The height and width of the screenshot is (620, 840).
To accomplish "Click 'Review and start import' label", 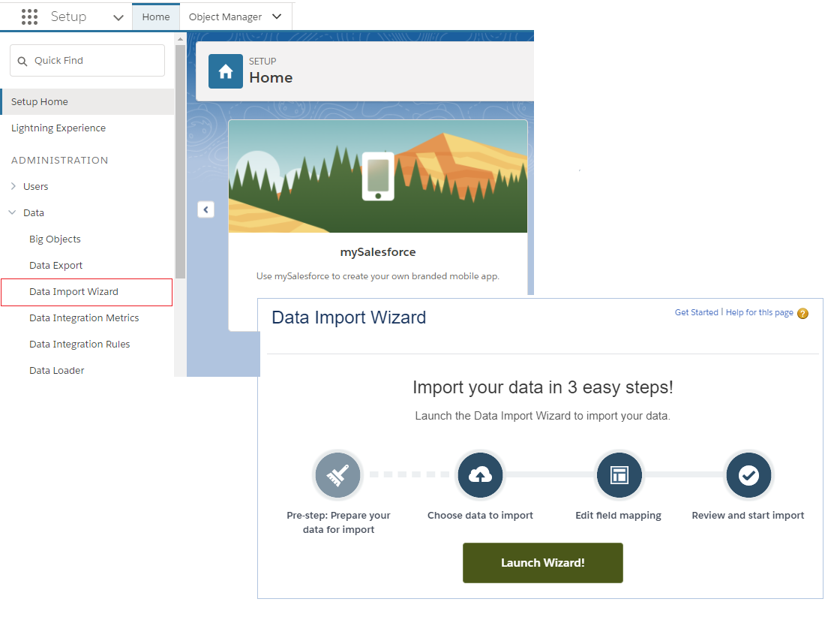I will (x=748, y=516).
